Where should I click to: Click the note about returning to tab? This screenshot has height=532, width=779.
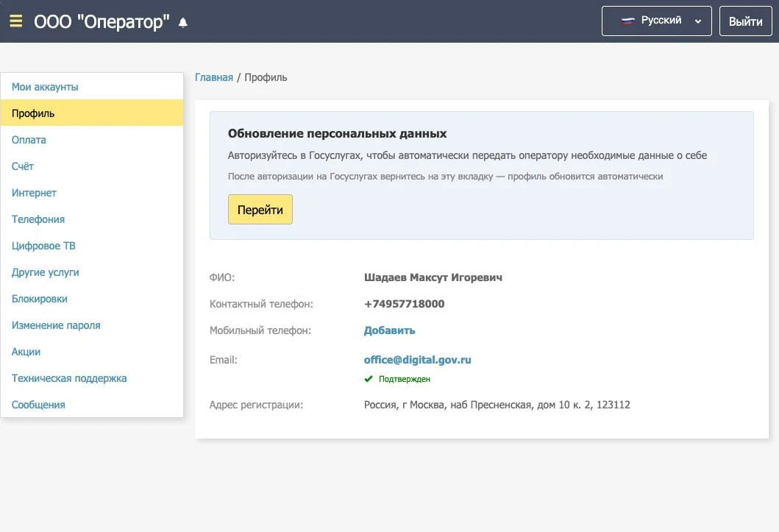click(445, 176)
